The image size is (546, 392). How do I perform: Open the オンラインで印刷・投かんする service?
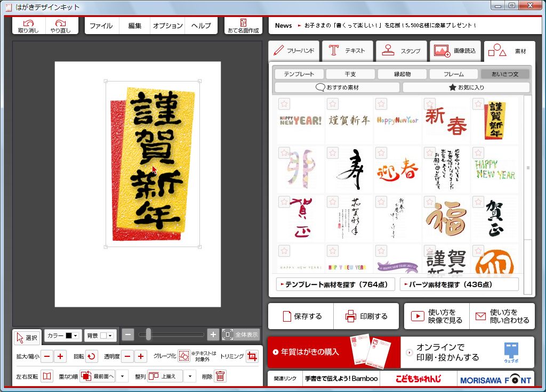pos(467,352)
